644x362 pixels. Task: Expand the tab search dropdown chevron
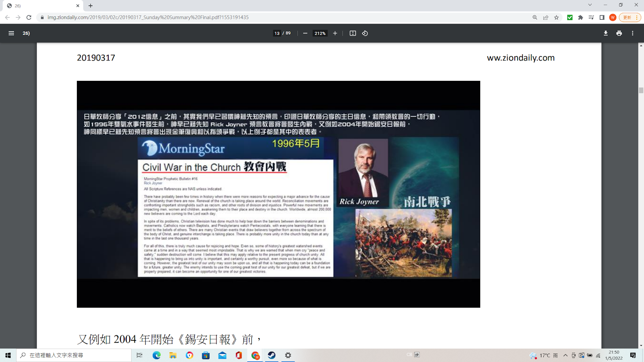pyautogui.click(x=590, y=5)
